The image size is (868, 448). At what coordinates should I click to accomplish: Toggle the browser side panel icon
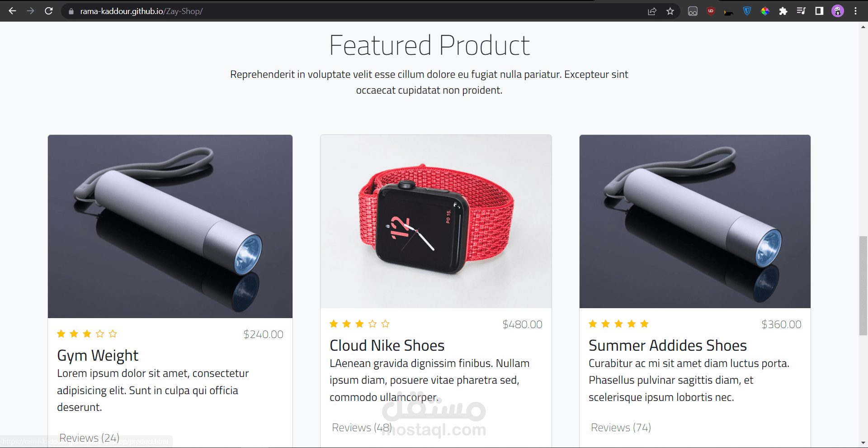[x=819, y=11]
